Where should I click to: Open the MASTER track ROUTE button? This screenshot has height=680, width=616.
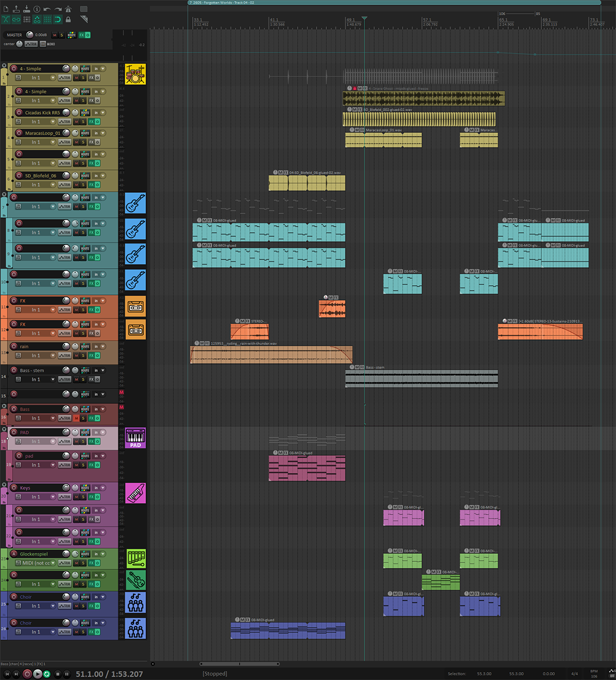tap(71, 35)
